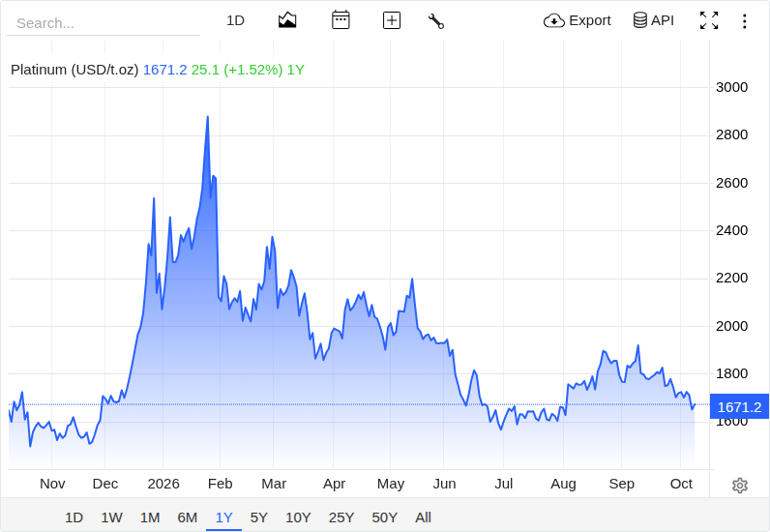Image resolution: width=770 pixels, height=532 pixels.
Task: Click the 2000 y-axis label
Action: click(x=731, y=326)
